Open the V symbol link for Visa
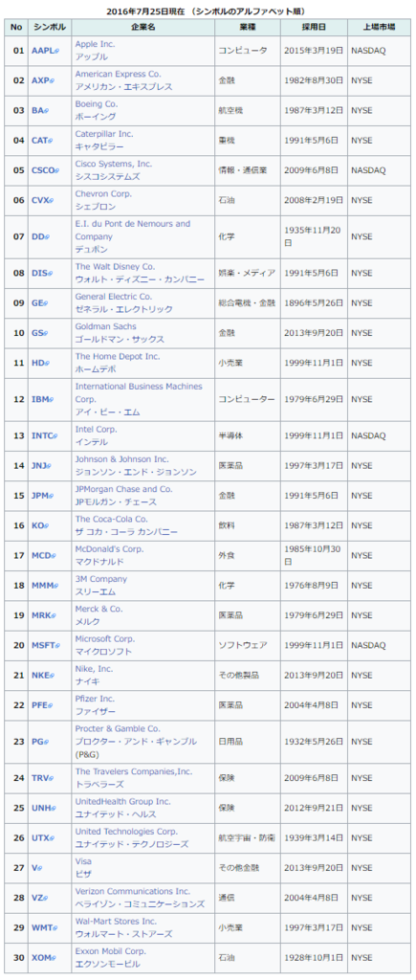The width and height of the screenshot is (416, 980). [36, 868]
